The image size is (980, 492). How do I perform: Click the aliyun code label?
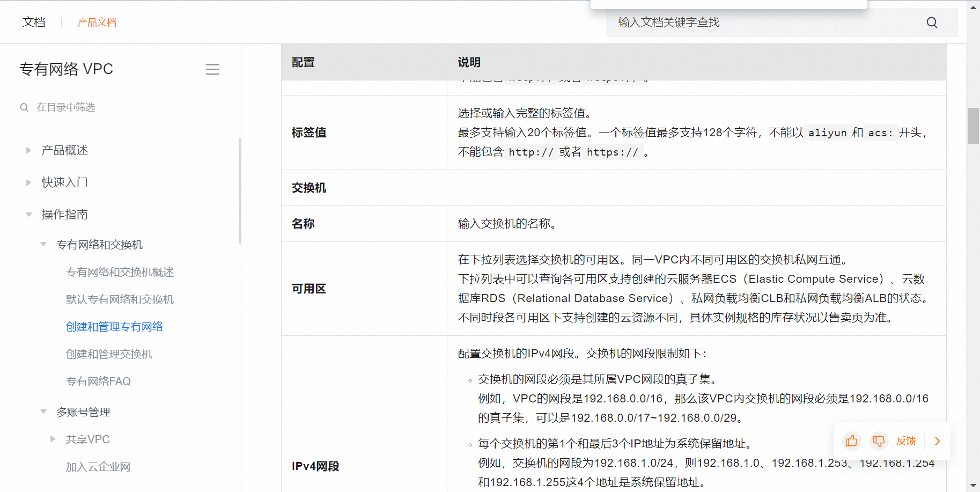coord(827,133)
